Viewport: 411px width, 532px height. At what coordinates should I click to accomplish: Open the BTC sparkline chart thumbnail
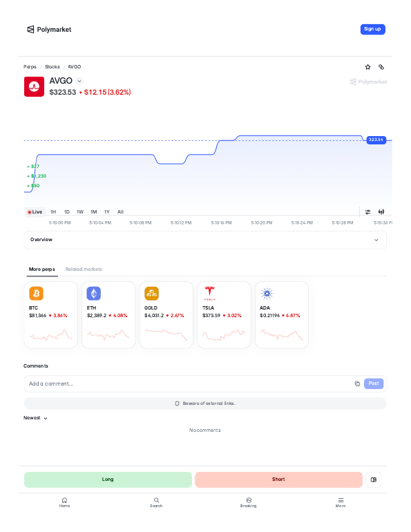pyautogui.click(x=51, y=335)
